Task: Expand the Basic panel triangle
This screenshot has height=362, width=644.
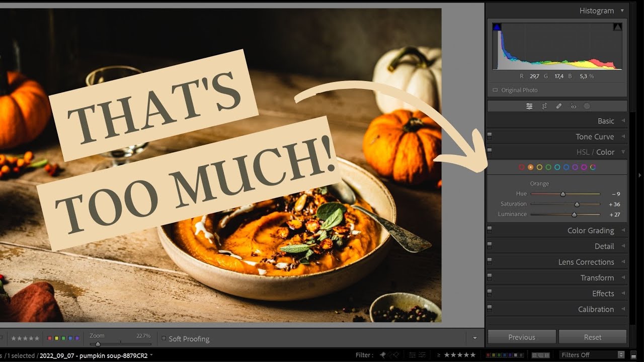Action: click(623, 121)
